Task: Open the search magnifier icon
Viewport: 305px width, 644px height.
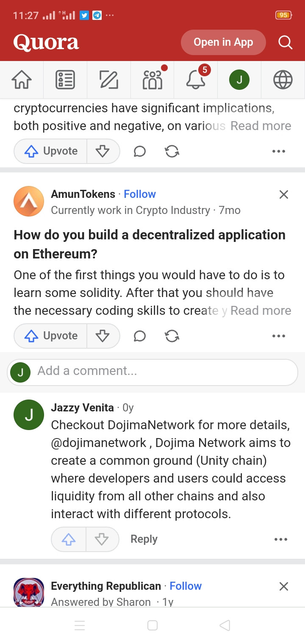Action: [285, 42]
